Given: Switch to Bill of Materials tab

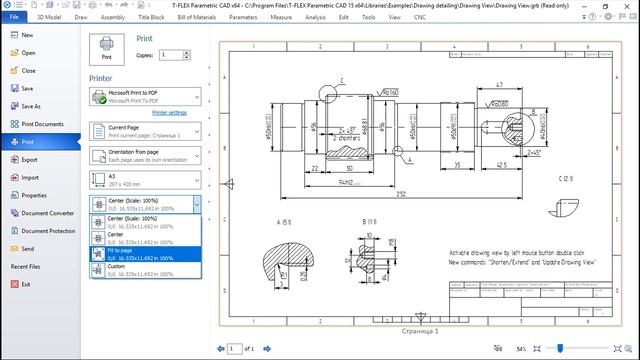Looking at the screenshot, I should point(196,17).
